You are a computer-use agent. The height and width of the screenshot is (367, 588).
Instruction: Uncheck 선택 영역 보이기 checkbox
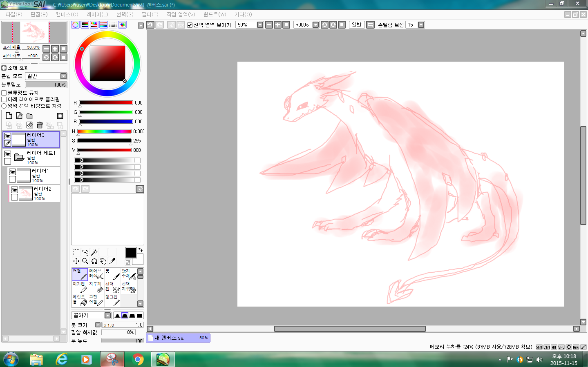pos(190,25)
